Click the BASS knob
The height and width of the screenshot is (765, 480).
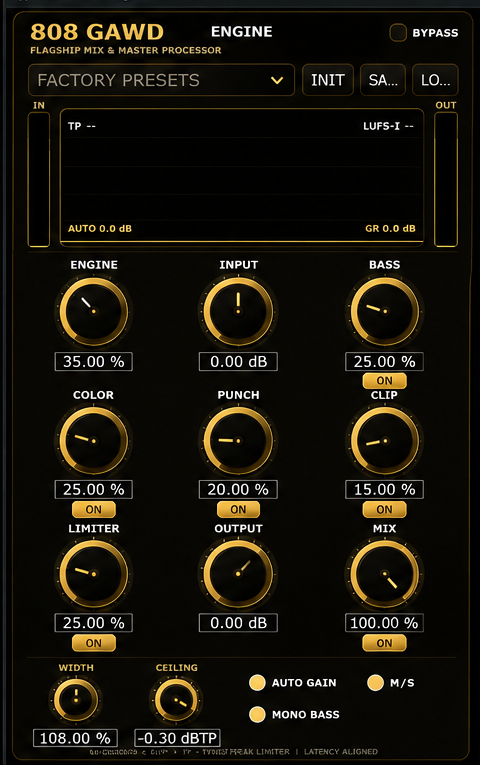click(x=384, y=311)
